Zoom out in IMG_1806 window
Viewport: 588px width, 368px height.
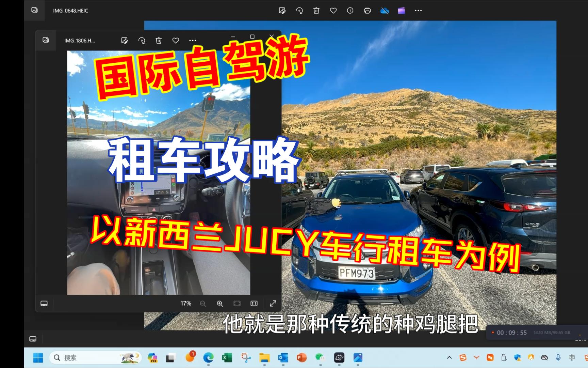(203, 303)
